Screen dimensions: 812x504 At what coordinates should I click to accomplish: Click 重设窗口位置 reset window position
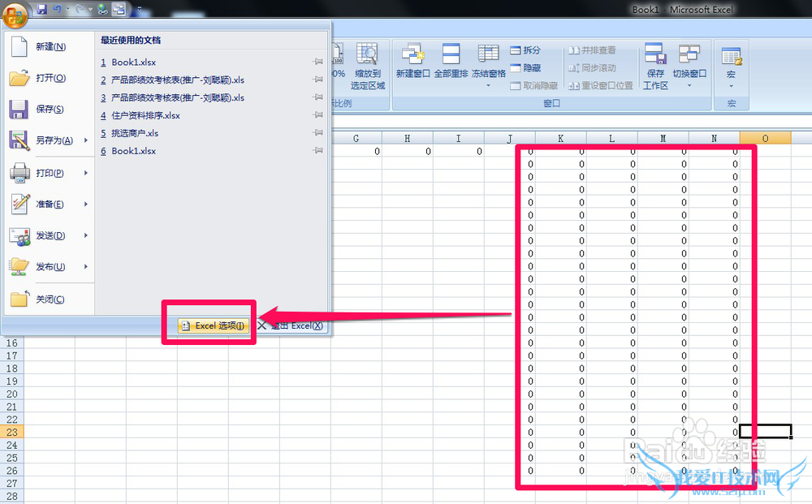[x=601, y=85]
